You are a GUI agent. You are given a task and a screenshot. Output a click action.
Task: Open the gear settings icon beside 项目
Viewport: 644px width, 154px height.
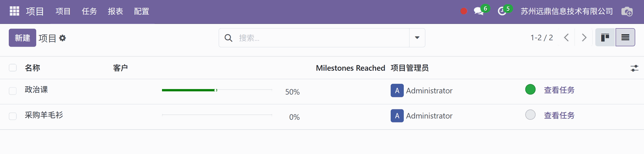pyautogui.click(x=62, y=38)
